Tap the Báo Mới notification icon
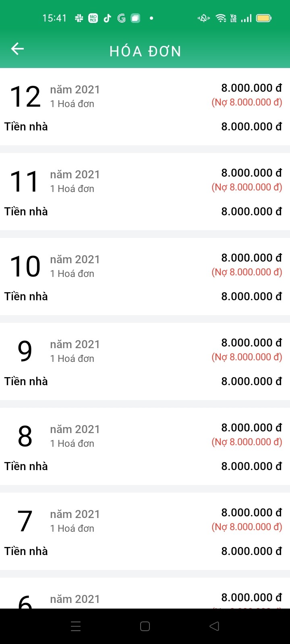This screenshot has width=290, height=644. (x=93, y=18)
